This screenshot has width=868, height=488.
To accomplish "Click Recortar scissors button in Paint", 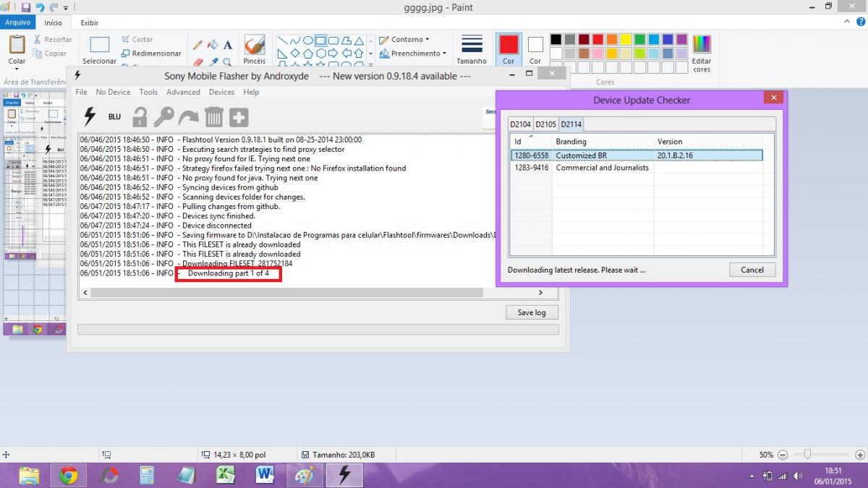I will tap(52, 40).
